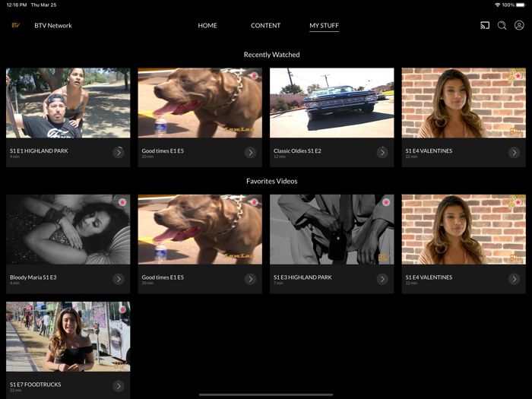
Task: Unstar S1 E4 VALENTINES in Favorites Videos
Action: [x=518, y=202]
